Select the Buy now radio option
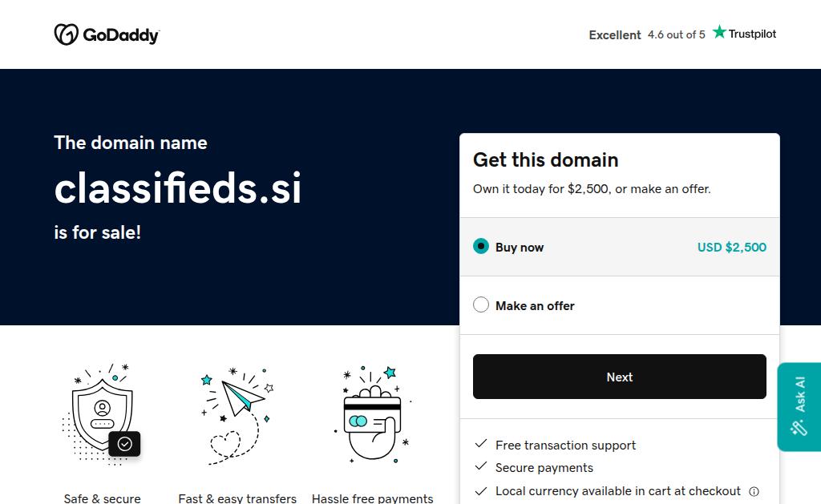Viewport: 821px width, 504px height. click(x=481, y=247)
